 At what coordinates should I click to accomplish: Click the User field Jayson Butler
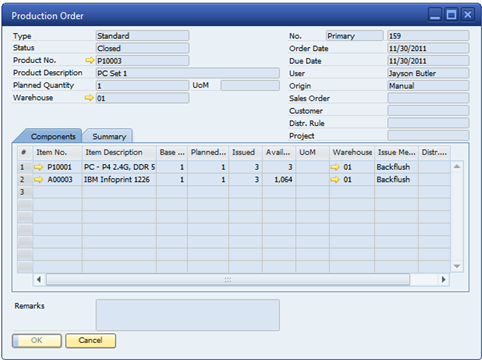pos(428,73)
